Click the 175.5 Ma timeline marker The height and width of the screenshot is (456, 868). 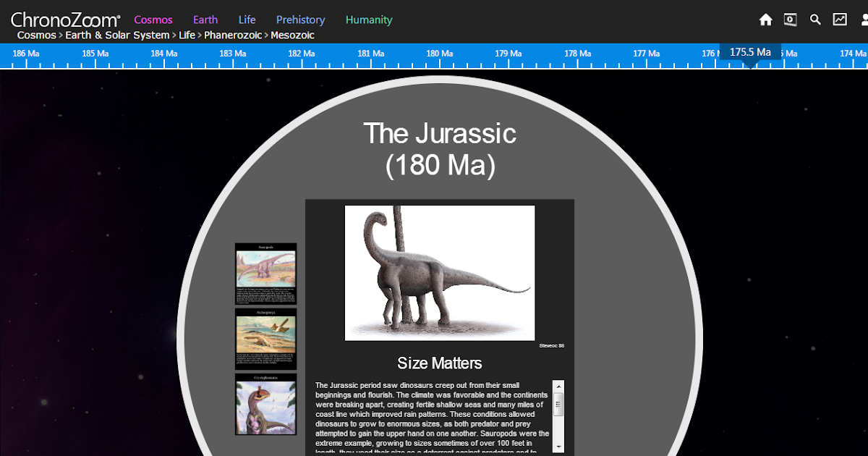click(749, 52)
